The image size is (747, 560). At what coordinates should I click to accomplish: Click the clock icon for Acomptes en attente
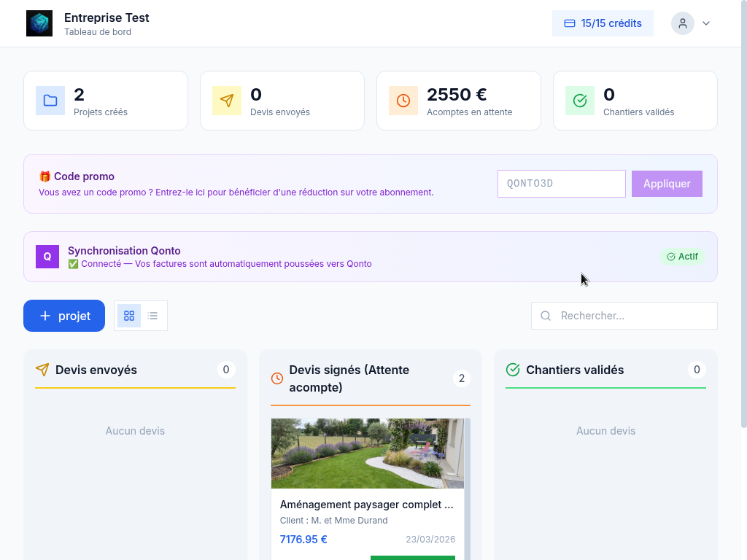click(403, 101)
